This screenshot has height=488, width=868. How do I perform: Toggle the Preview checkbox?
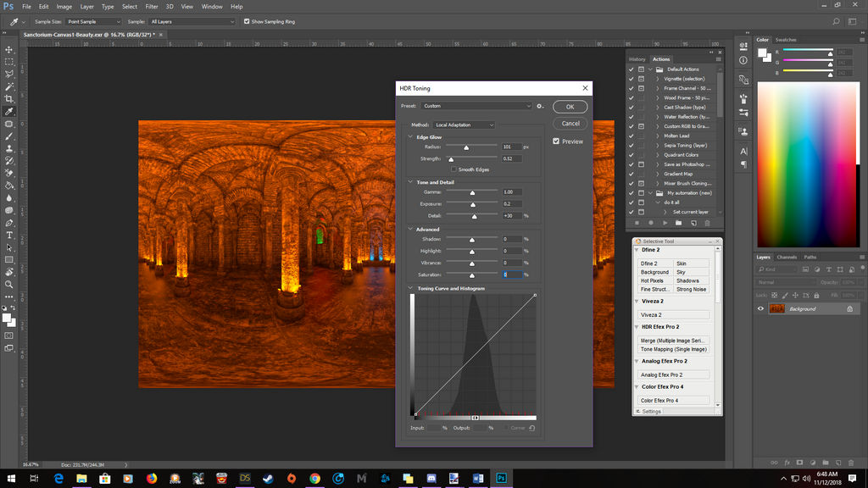[556, 141]
